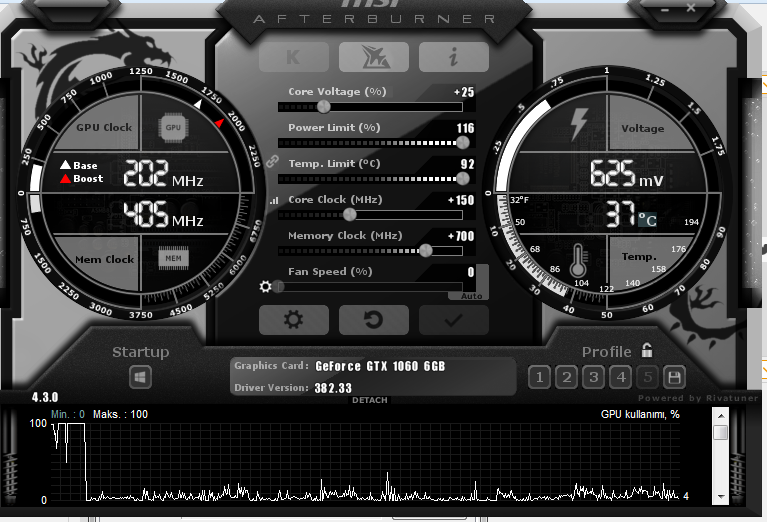Image resolution: width=767 pixels, height=522 pixels.
Task: Select profile slot 4
Action: [621, 377]
